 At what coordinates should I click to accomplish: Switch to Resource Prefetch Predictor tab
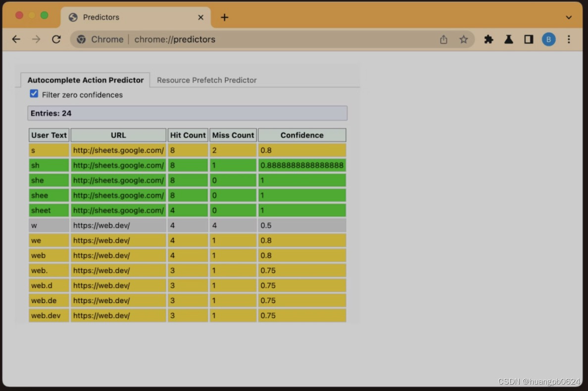point(206,80)
